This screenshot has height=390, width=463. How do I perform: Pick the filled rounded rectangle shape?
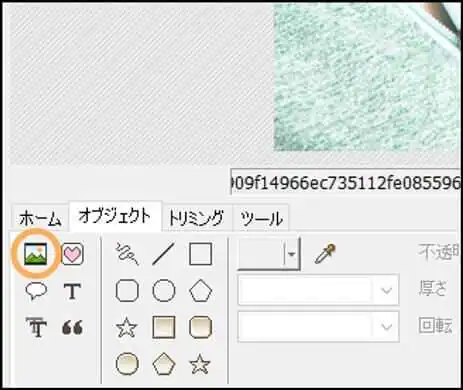(200, 327)
